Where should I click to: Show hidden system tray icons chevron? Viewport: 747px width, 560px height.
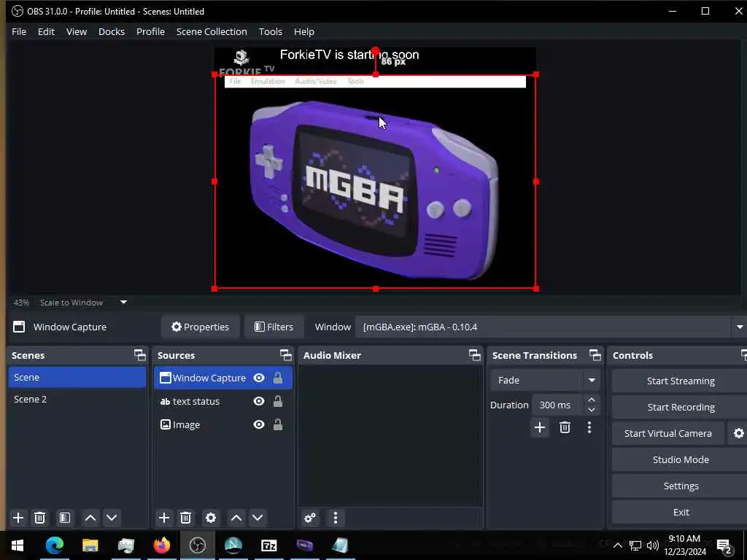[x=617, y=545]
